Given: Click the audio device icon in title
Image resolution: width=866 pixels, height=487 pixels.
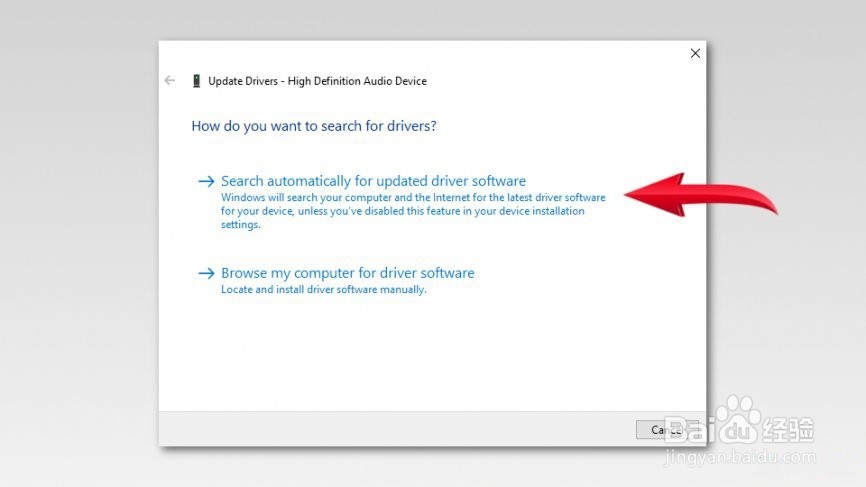Looking at the screenshot, I should tap(196, 81).
